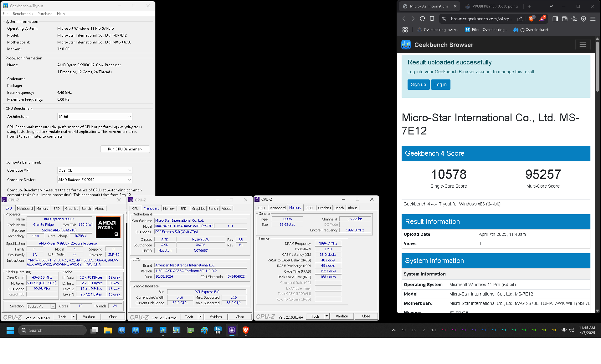This screenshot has width=601, height=364.
Task: Click Run CPU Benchmark button
Action: (x=125, y=149)
